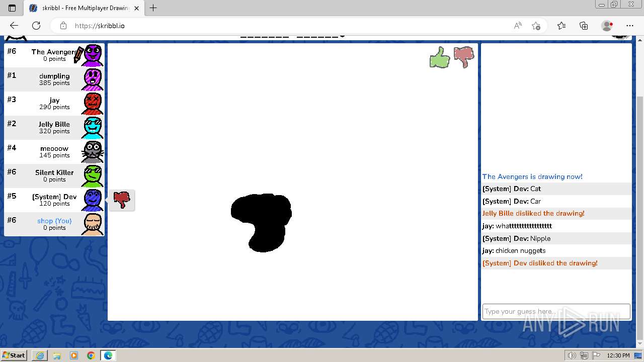The height and width of the screenshot is (362, 644).
Task: Click jay's red avatar
Action: tap(93, 103)
